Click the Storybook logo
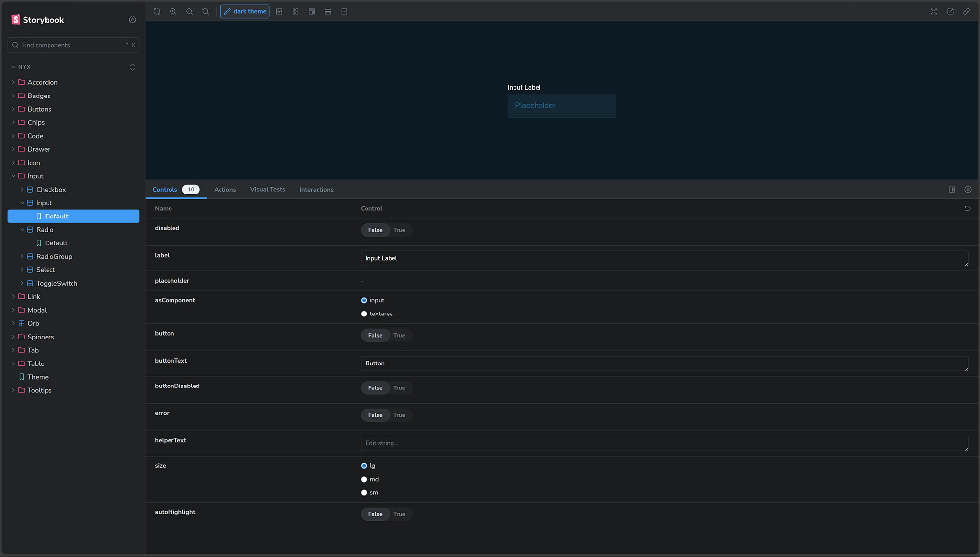 pos(38,20)
